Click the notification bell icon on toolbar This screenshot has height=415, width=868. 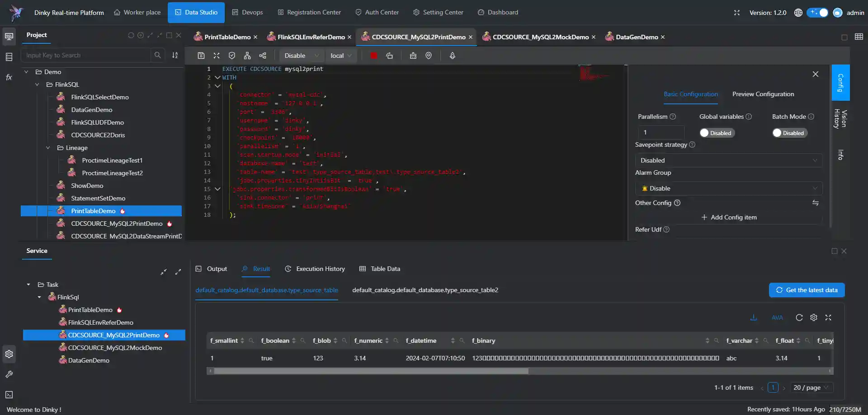tap(452, 56)
